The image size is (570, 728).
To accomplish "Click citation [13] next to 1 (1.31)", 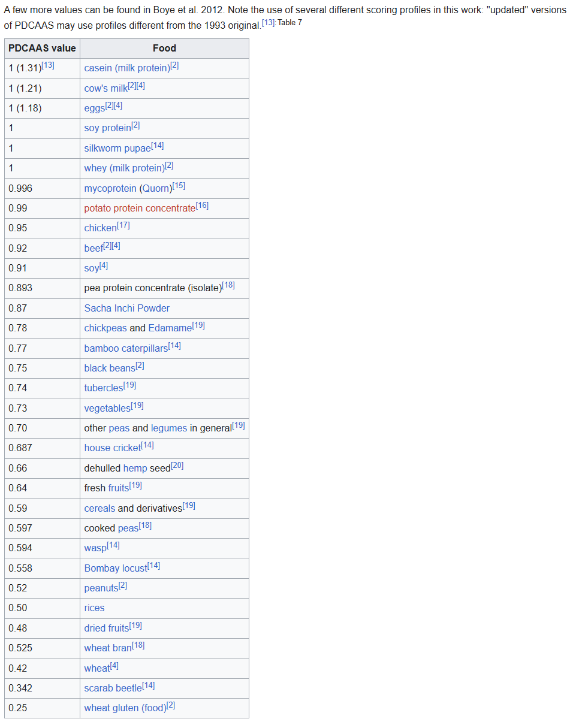I will [x=48, y=65].
